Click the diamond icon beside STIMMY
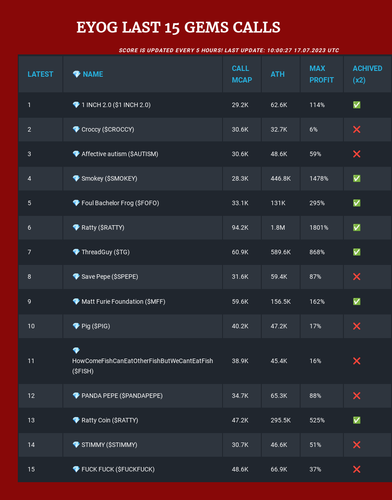This screenshot has width=392, height=500. click(x=76, y=445)
